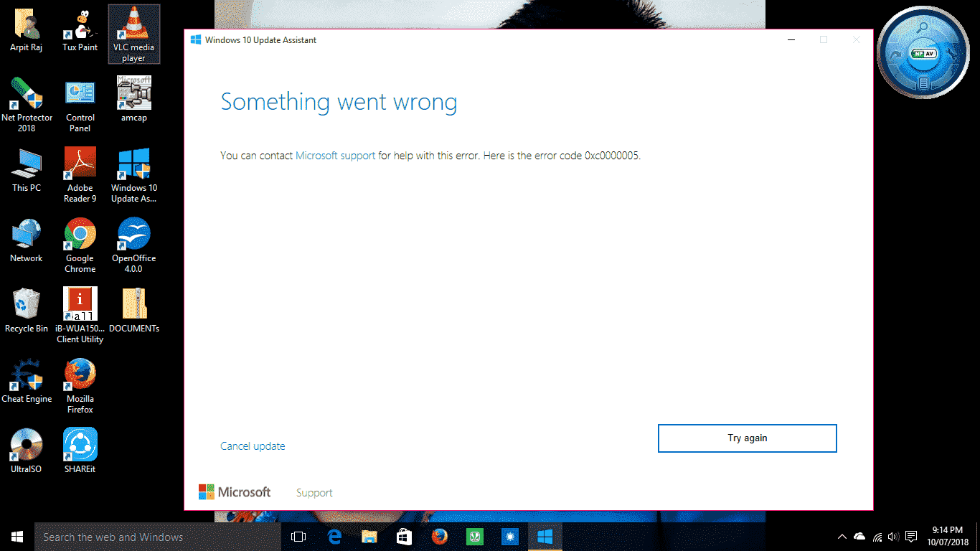Select the DOCUMENTs zip folder icon

click(133, 311)
